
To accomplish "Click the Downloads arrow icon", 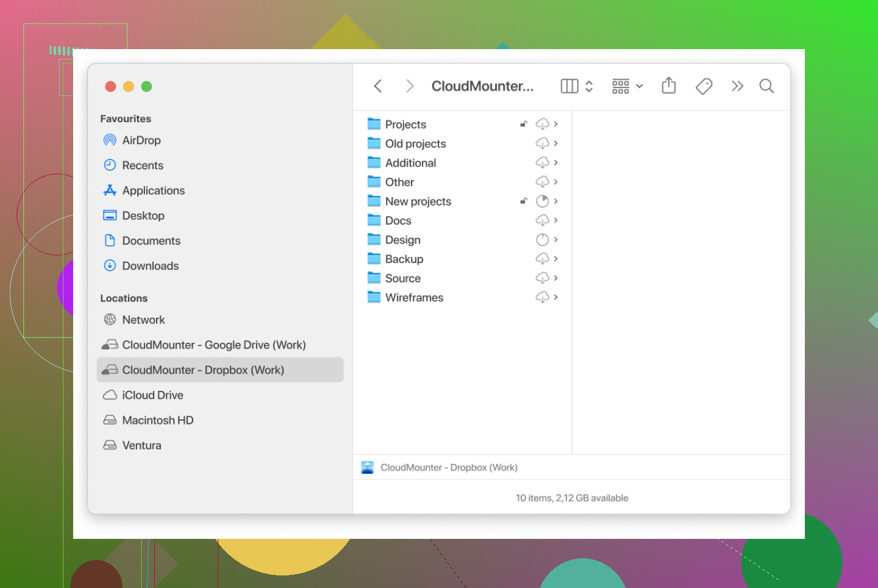I will pos(110,266).
